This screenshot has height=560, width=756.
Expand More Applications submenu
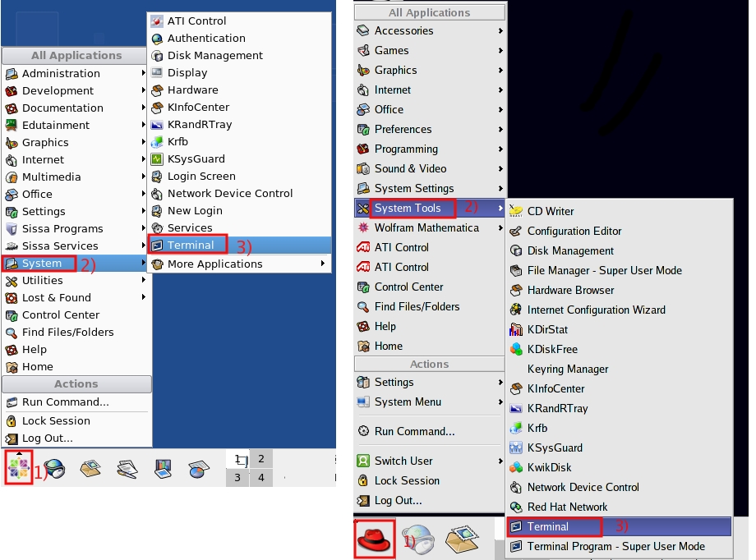point(240,264)
